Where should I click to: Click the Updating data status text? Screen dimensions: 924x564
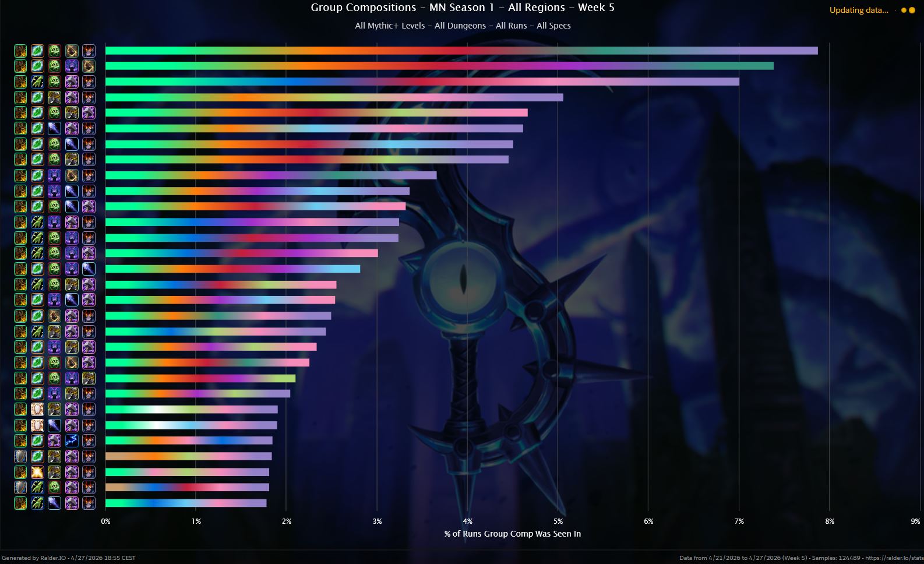(x=859, y=10)
